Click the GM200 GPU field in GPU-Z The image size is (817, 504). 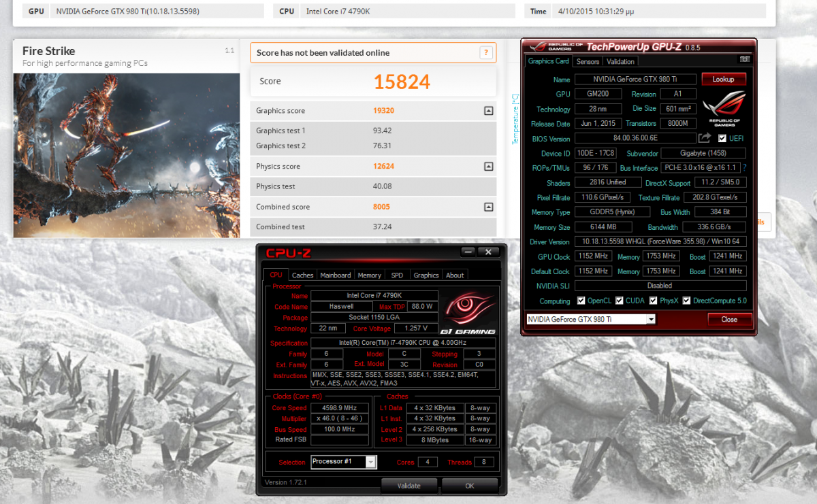tap(598, 95)
